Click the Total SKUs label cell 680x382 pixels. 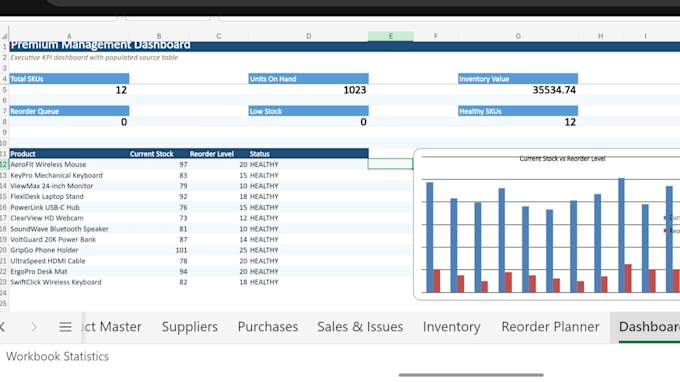[69, 79]
